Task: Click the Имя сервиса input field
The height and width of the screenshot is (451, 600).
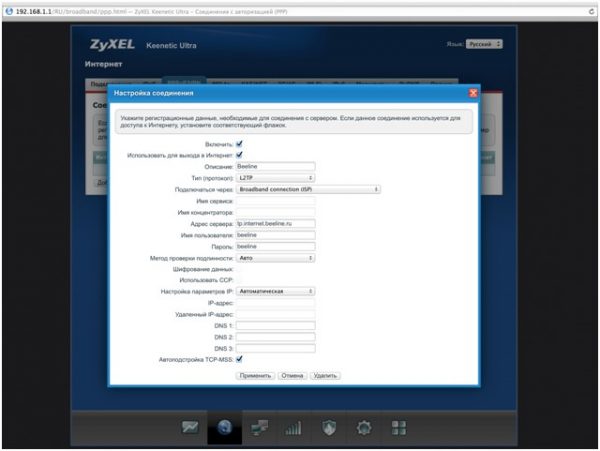Action: (x=276, y=201)
